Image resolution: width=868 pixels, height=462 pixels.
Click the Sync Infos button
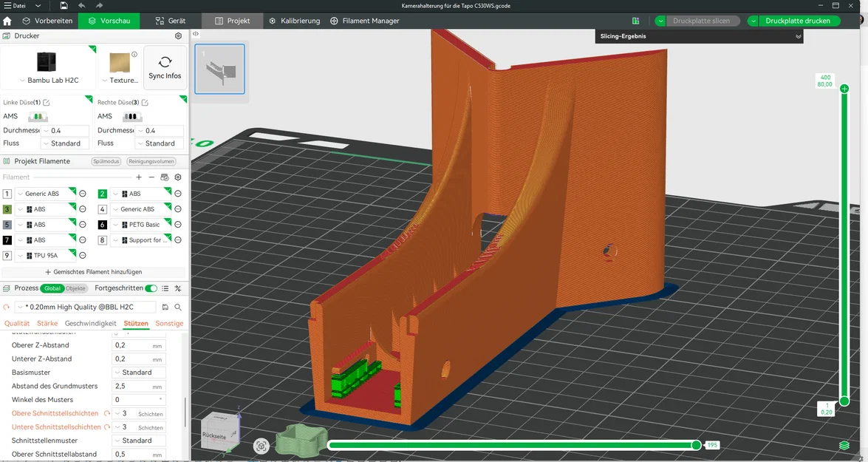coord(165,67)
